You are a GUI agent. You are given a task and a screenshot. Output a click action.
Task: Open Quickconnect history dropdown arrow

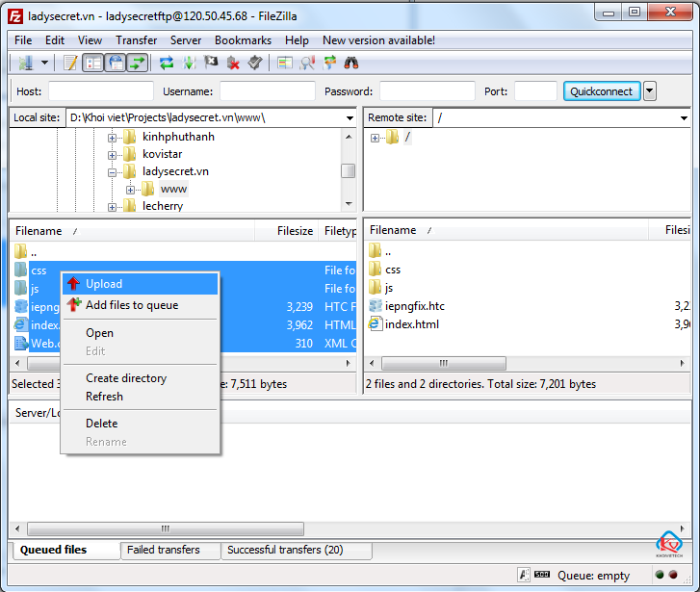coord(650,91)
